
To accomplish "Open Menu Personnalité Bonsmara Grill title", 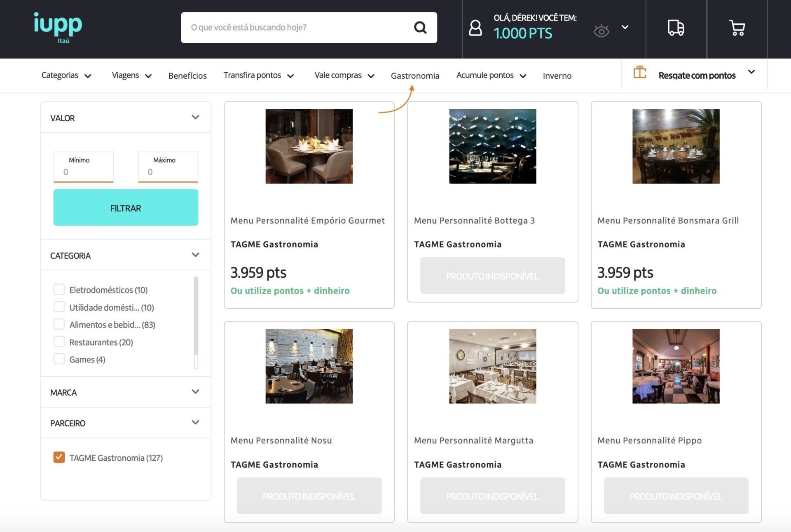I will point(668,221).
